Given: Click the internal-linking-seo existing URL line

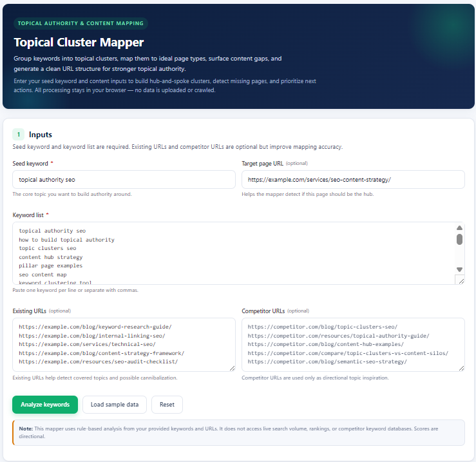Looking at the screenshot, I should click(x=92, y=336).
